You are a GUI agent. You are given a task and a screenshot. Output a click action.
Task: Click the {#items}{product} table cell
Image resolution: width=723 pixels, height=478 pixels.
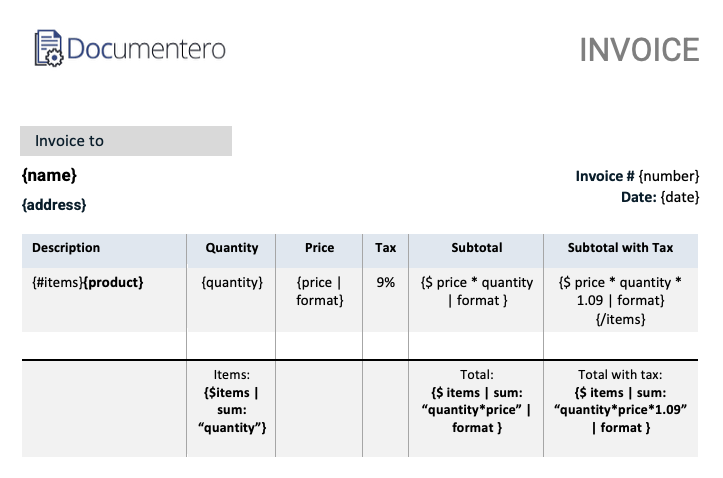click(88, 283)
